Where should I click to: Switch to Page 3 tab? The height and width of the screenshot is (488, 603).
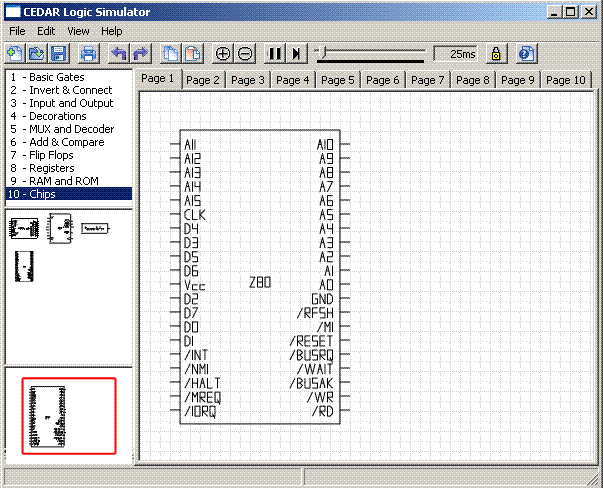248,80
